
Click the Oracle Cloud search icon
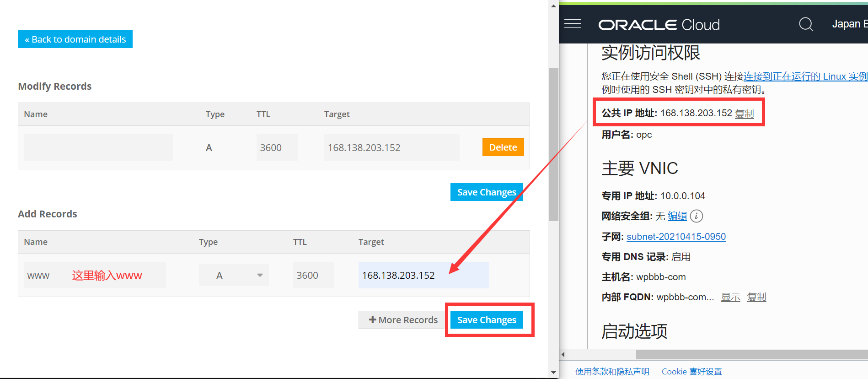coord(806,24)
